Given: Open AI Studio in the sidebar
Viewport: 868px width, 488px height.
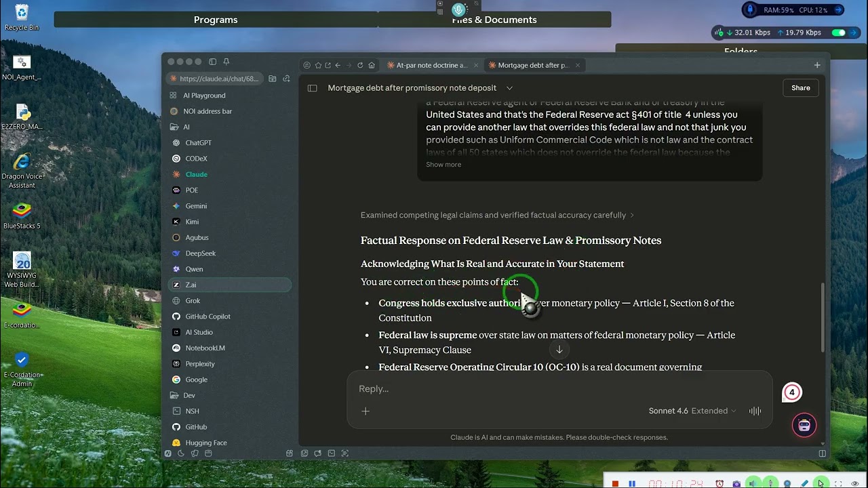Looking at the screenshot, I should pyautogui.click(x=231, y=333).
